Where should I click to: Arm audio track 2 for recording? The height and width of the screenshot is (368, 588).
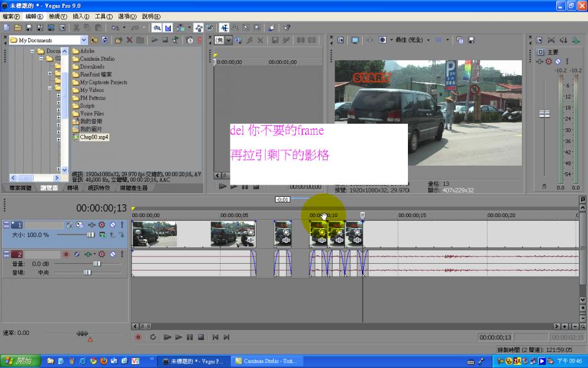tap(66, 254)
